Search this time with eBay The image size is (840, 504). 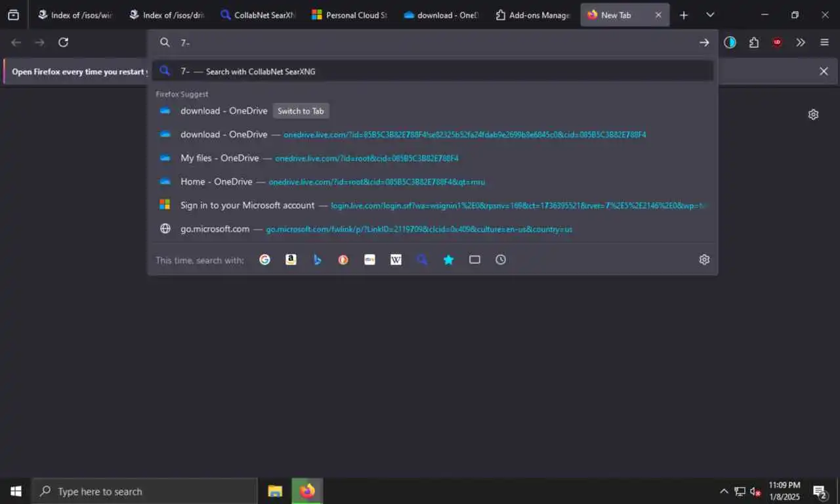coord(369,260)
